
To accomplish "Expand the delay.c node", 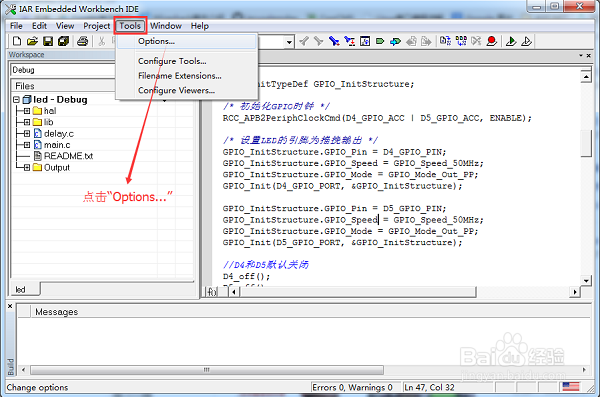I will (x=26, y=134).
